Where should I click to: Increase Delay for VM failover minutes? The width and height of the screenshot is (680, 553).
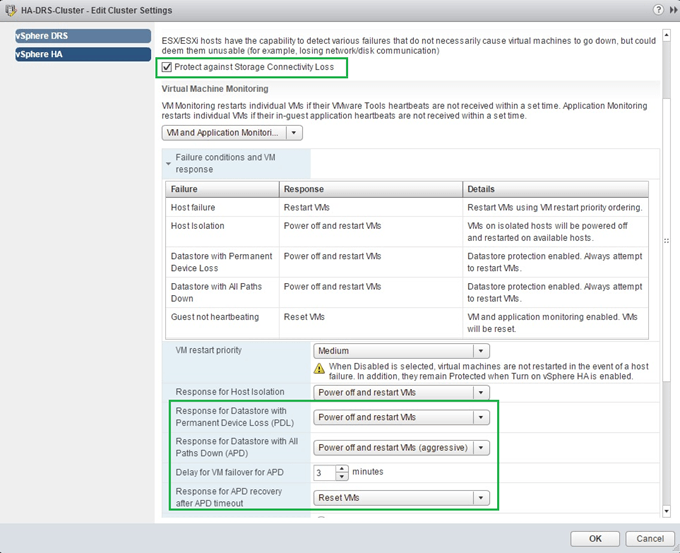pyautogui.click(x=342, y=469)
